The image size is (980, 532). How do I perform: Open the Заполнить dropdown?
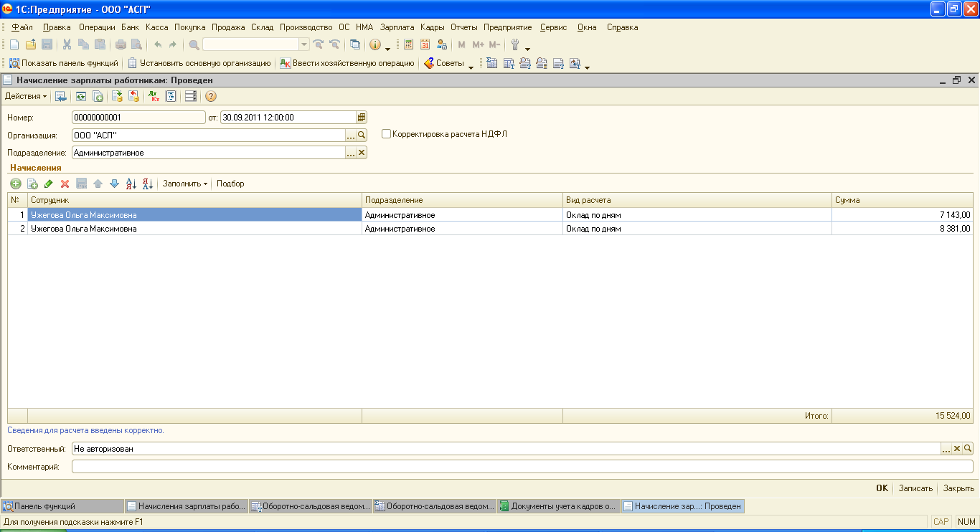click(x=185, y=184)
